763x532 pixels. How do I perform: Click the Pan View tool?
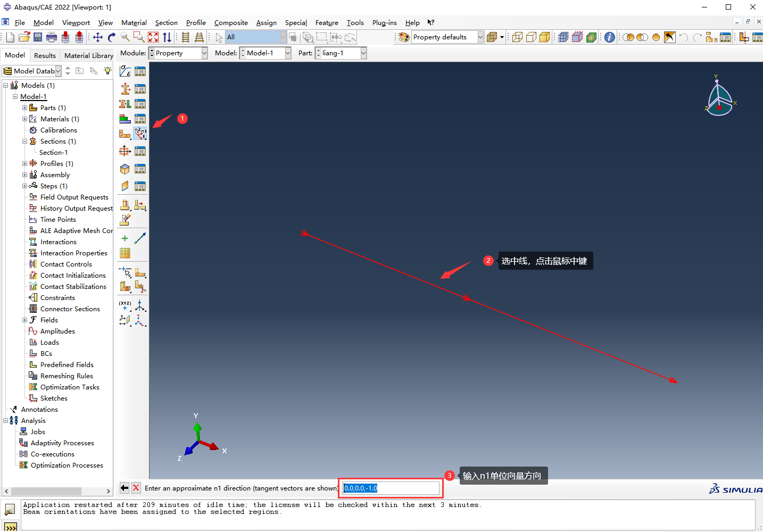click(98, 37)
